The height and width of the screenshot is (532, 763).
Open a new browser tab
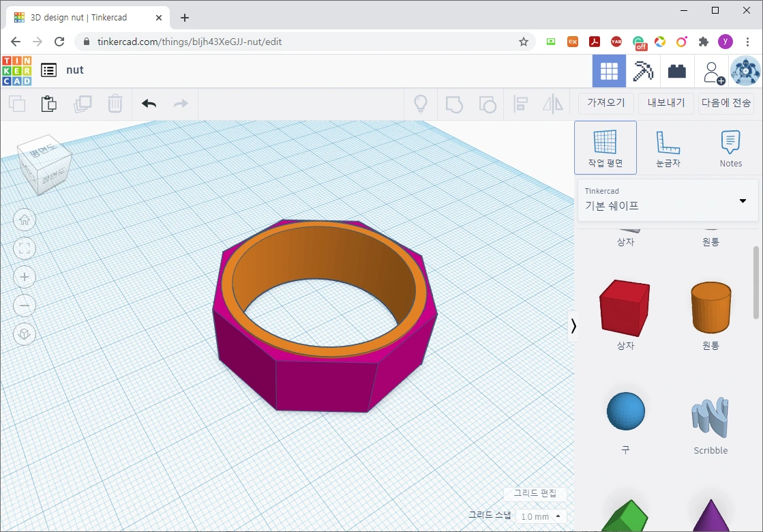click(x=184, y=18)
